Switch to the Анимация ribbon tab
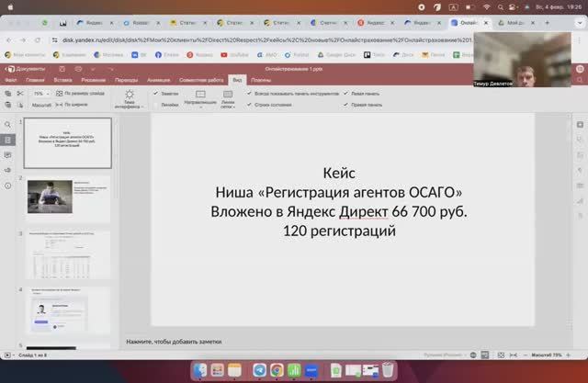 pyautogui.click(x=158, y=80)
